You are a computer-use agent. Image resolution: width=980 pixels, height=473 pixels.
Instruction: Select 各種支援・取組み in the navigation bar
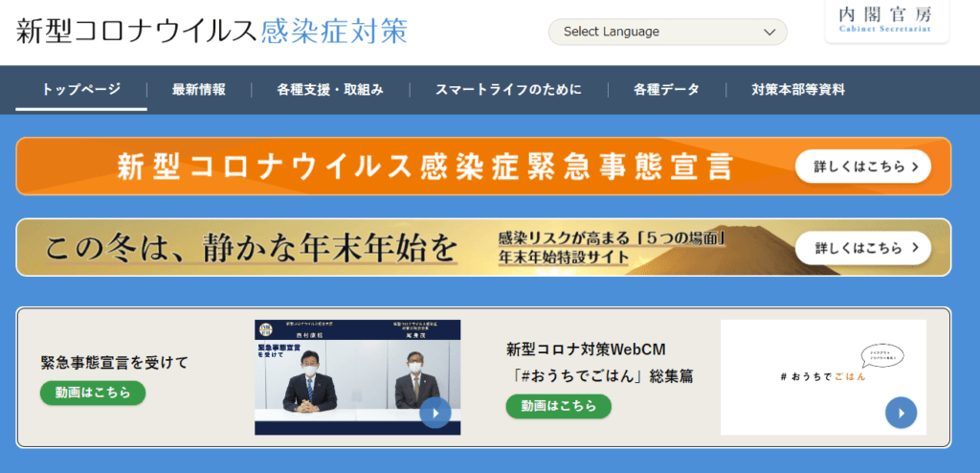click(330, 90)
